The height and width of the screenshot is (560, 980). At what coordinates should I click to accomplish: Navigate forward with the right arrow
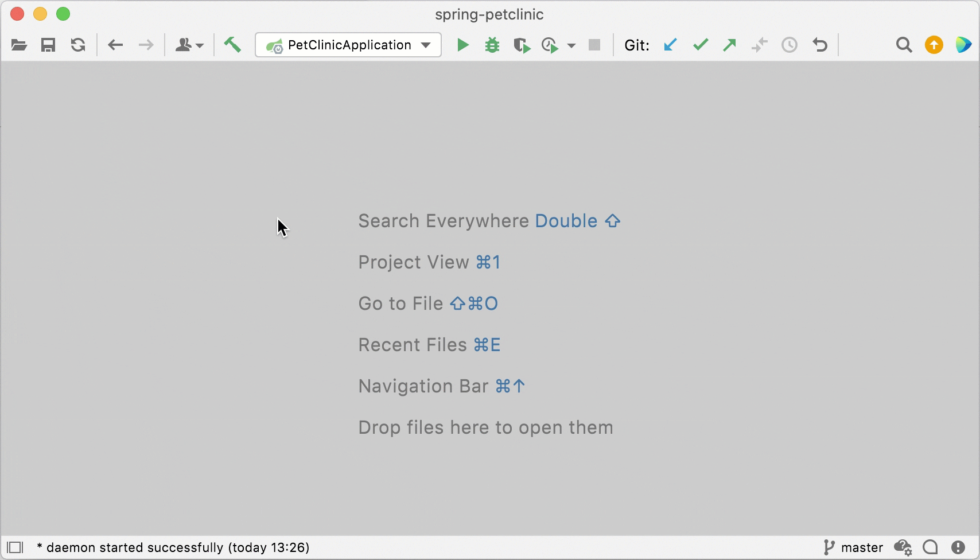(x=146, y=45)
